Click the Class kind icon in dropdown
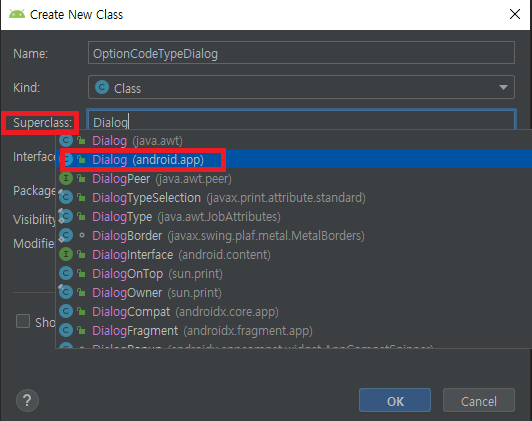This screenshot has height=421, width=532. click(x=102, y=87)
